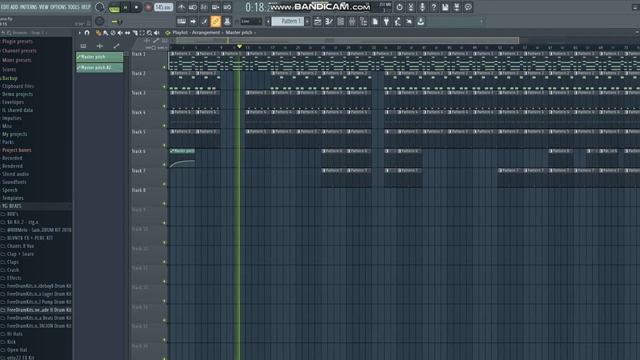Click the close all windows icon

tap(409, 21)
